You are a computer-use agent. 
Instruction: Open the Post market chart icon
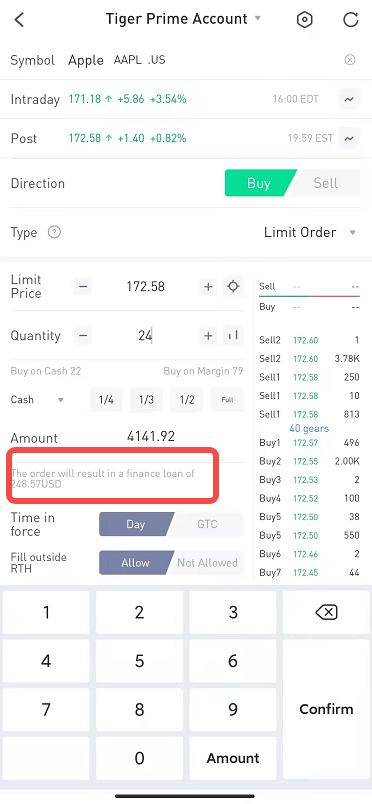[x=349, y=138]
